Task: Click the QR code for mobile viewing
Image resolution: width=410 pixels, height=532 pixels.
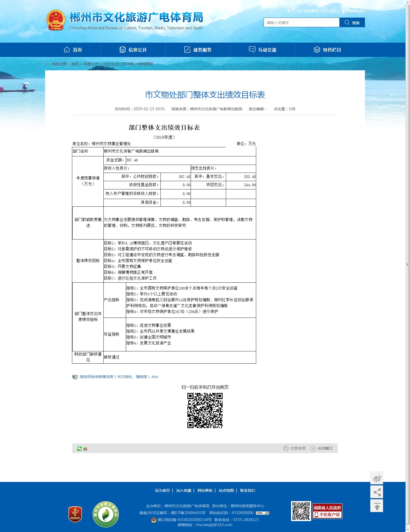Action: [205, 411]
